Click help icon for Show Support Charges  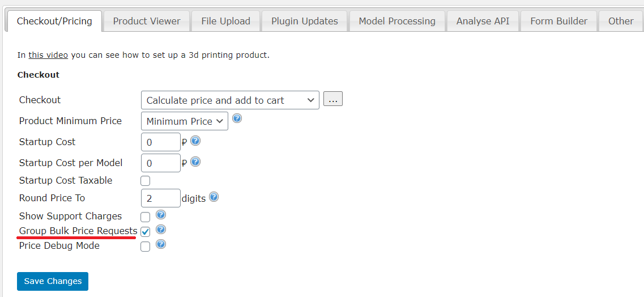pos(161,214)
